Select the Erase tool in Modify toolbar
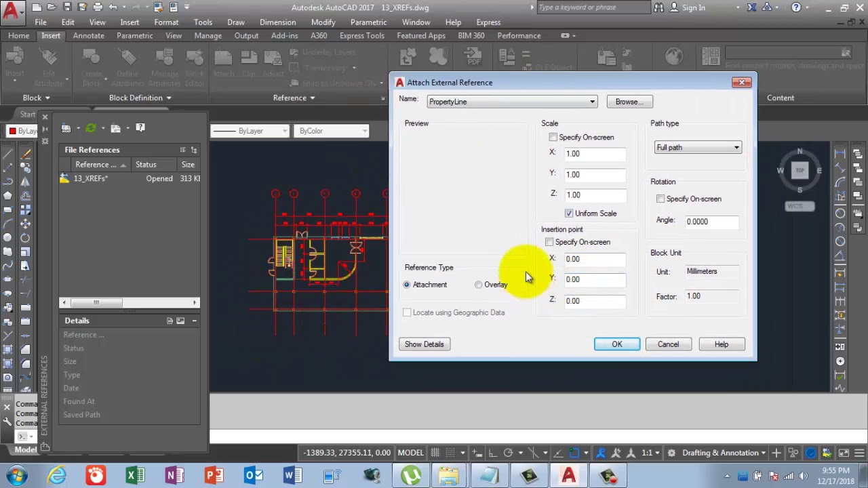 pos(26,154)
